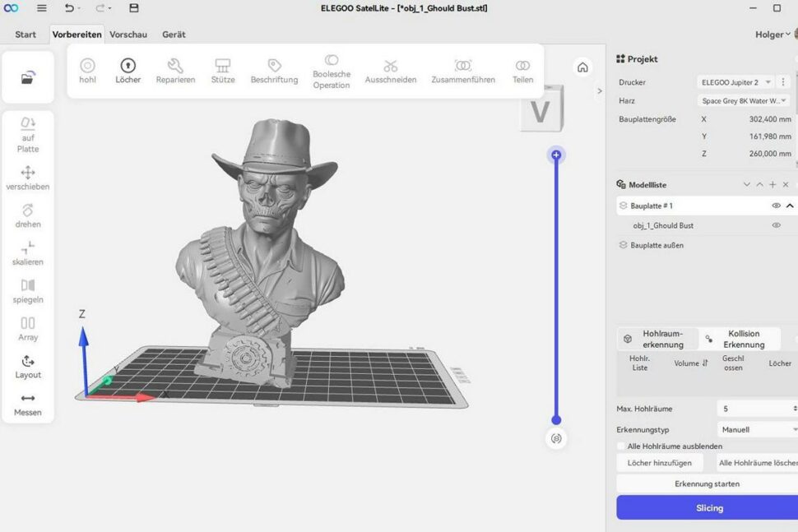
Task: Click the Slicing button
Action: tap(708, 507)
